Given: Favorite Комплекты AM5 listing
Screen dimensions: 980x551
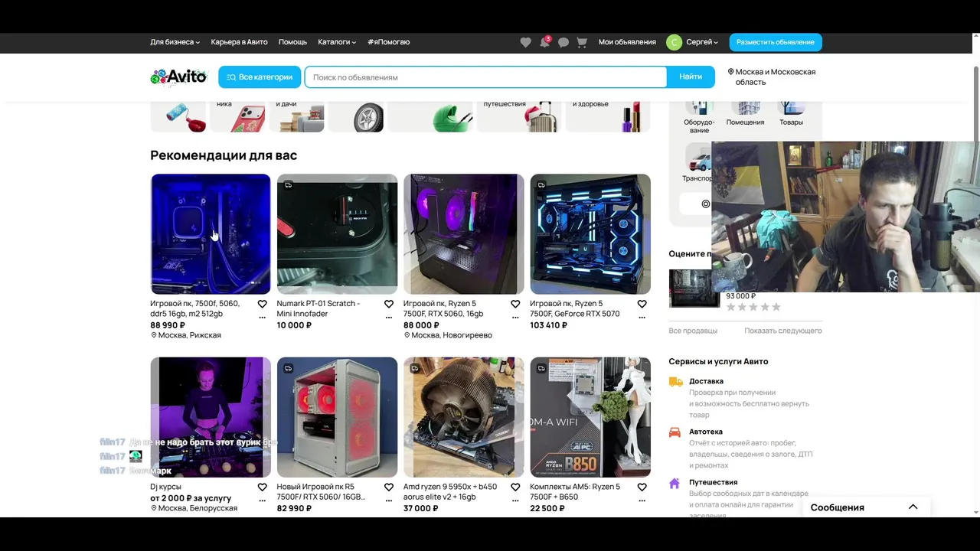Looking at the screenshot, I should point(642,487).
